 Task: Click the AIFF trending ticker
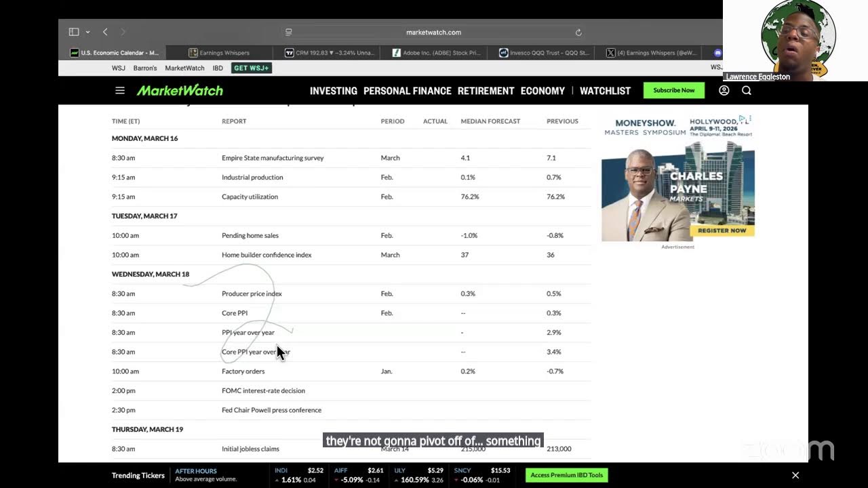point(359,475)
